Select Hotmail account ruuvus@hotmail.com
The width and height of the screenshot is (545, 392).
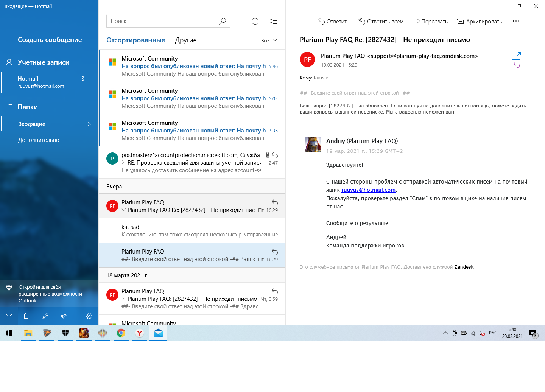tap(49, 82)
